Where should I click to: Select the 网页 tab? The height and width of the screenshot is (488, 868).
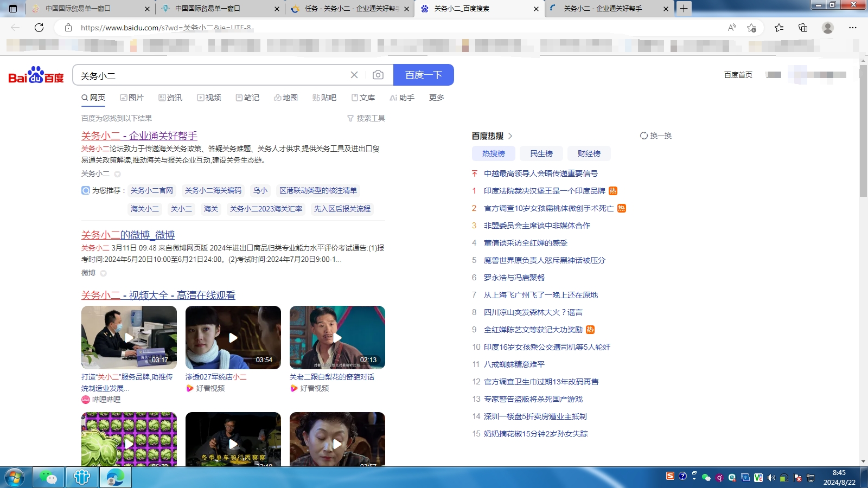click(93, 98)
